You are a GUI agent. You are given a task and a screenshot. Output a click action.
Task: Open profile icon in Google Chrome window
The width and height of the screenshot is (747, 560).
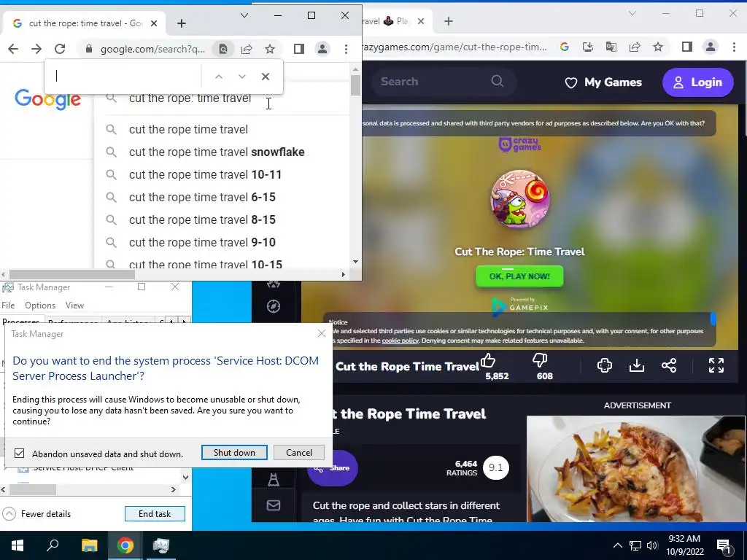click(322, 49)
